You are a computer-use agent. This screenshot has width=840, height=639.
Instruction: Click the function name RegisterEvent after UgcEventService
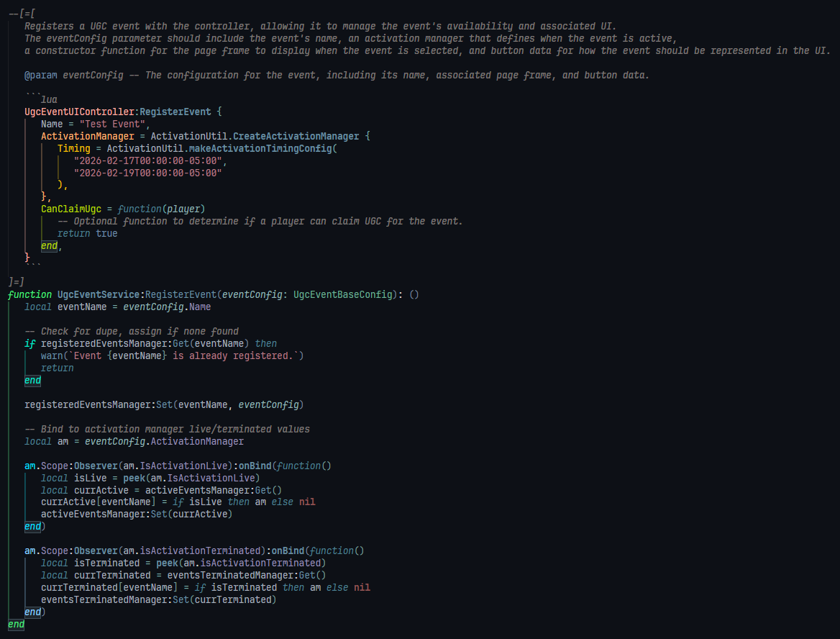pos(181,294)
